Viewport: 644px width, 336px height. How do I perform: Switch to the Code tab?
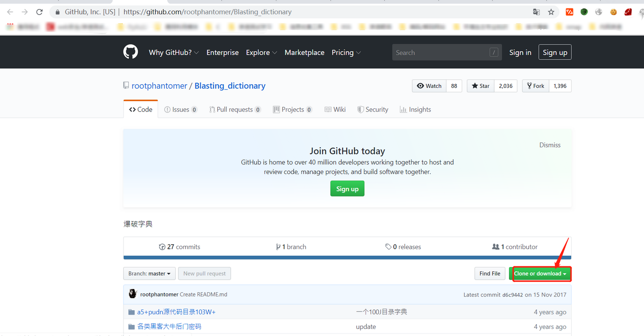[x=141, y=110]
